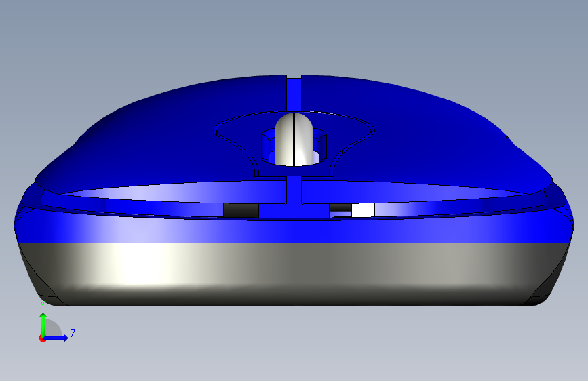Select the black rectangular opening below the wheel
This screenshot has width=588, height=381.
point(241,210)
